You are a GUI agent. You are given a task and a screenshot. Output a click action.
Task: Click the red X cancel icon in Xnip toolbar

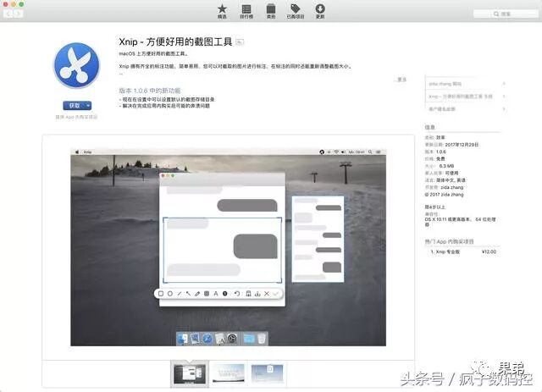pyautogui.click(x=267, y=294)
